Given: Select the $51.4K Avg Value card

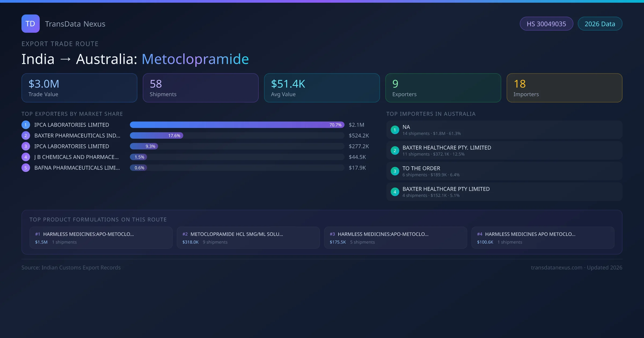Looking at the screenshot, I should click(x=322, y=88).
